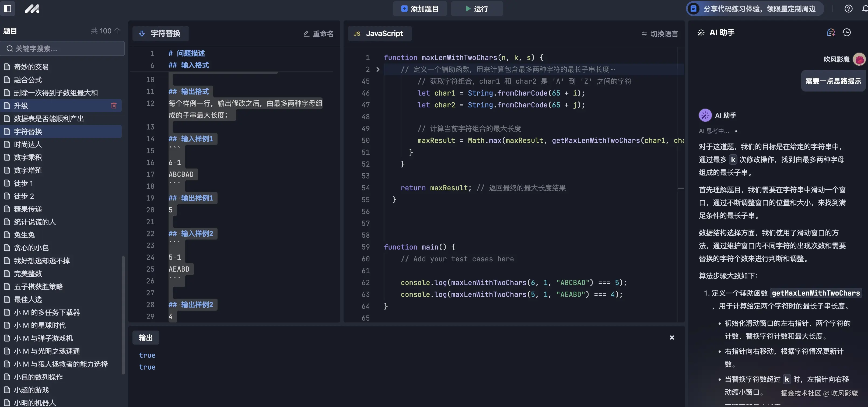Delete the 升级 problem via trash icon
Screen dimensions: 868x407
(114, 106)
